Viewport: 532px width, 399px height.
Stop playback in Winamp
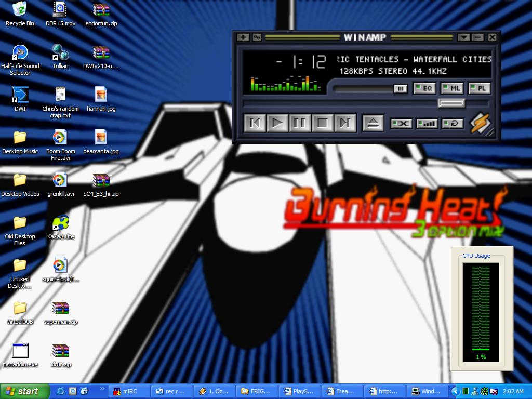(x=322, y=123)
